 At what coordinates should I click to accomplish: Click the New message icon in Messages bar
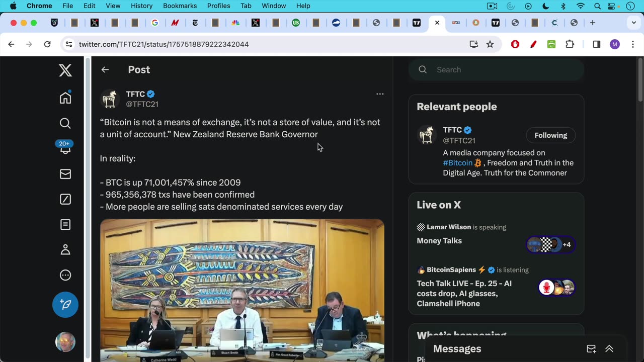591,349
